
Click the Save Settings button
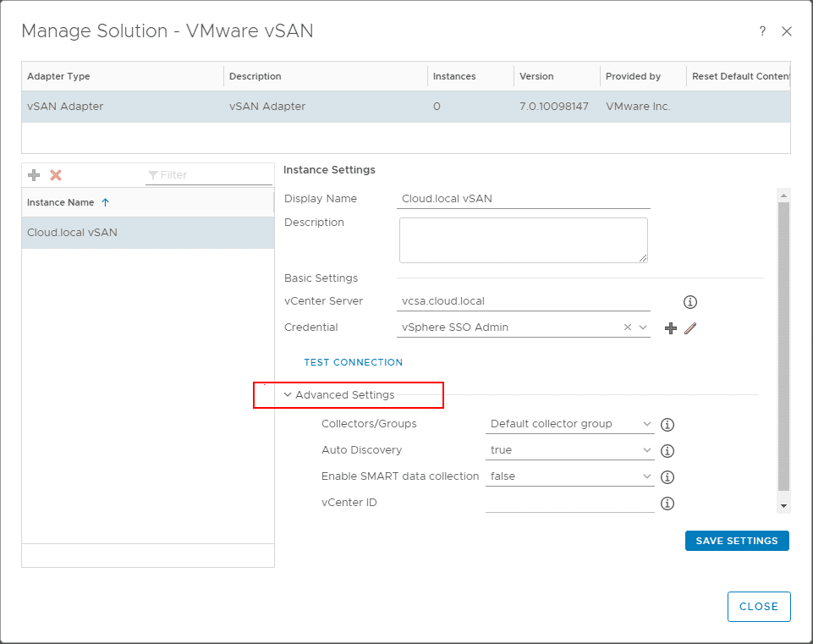[x=736, y=541]
